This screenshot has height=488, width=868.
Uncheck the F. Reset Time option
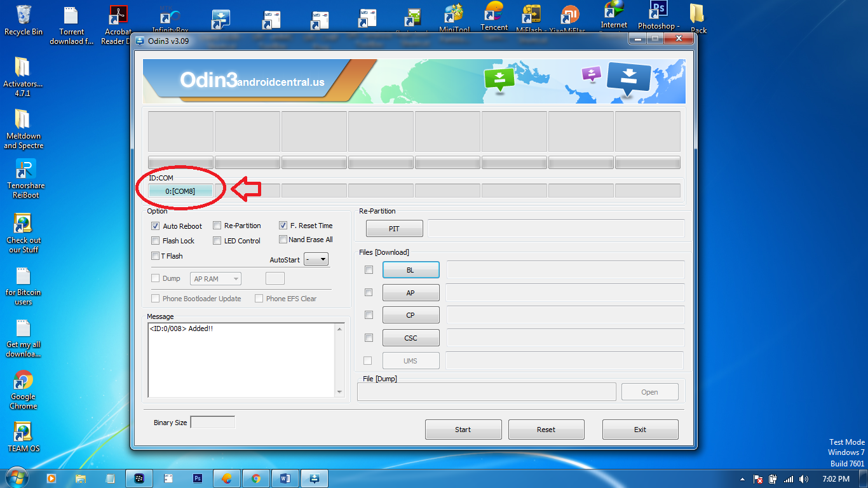tap(283, 226)
